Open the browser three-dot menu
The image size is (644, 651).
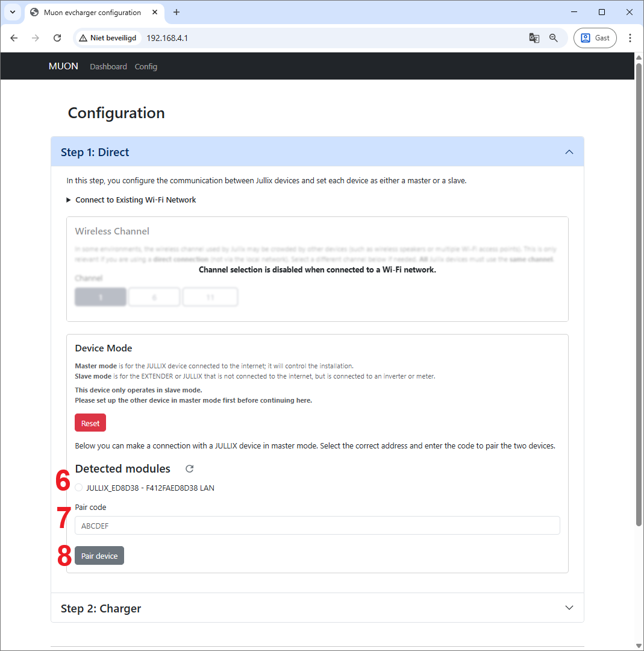[x=630, y=38]
